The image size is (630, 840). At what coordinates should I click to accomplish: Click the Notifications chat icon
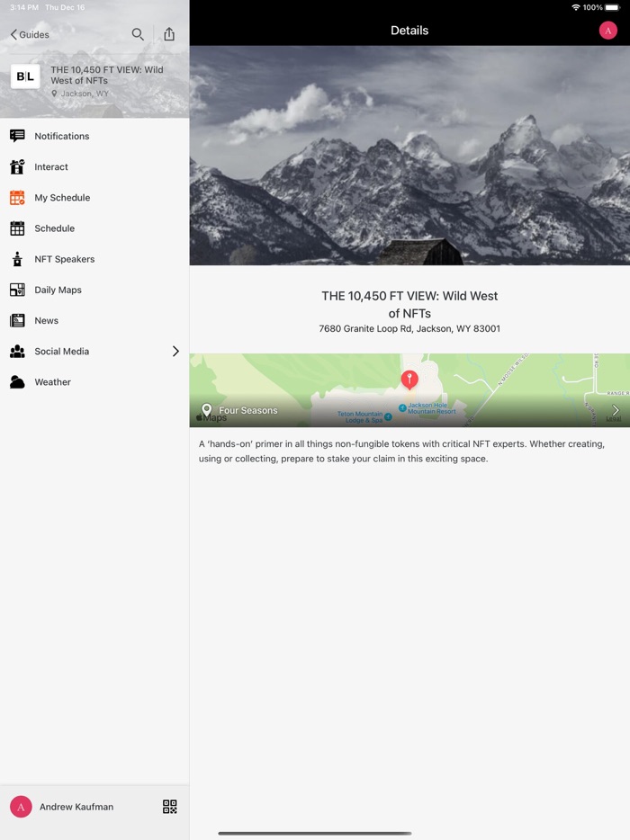(x=17, y=136)
